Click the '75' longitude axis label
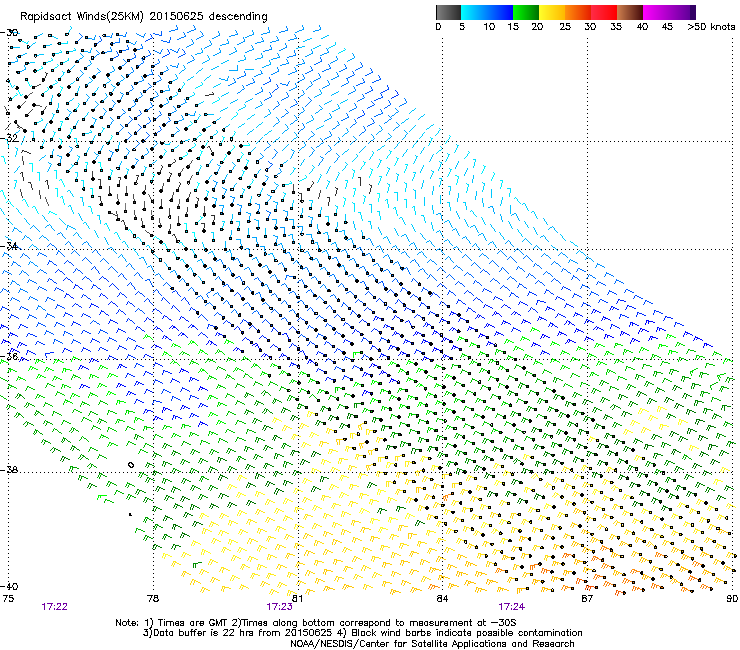740x650 pixels. pos(8,599)
